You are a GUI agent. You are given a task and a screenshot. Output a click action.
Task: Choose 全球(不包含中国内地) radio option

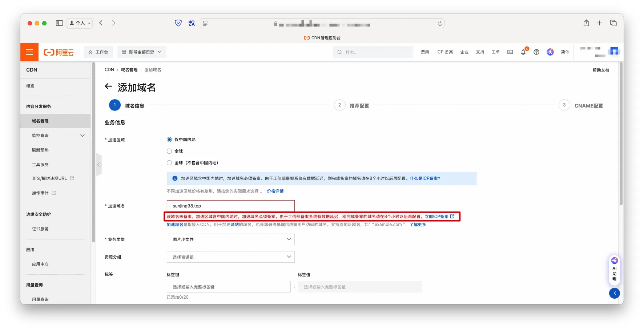169,163
